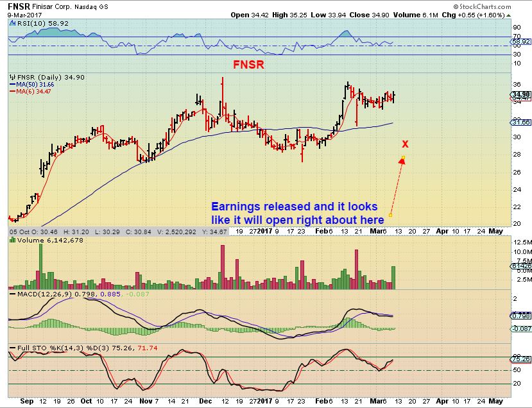
Task: Click the tallest red volume bar in December
Action: pos(223,267)
